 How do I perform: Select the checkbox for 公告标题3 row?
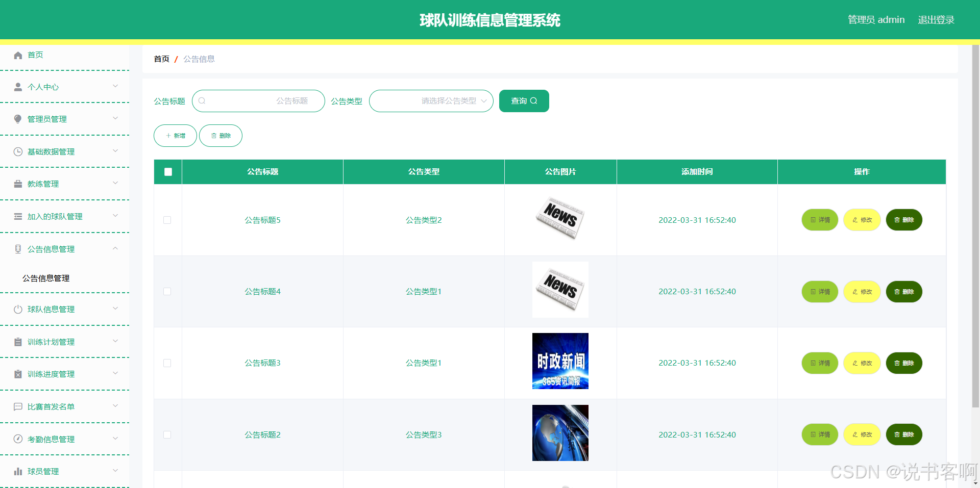pyautogui.click(x=167, y=363)
